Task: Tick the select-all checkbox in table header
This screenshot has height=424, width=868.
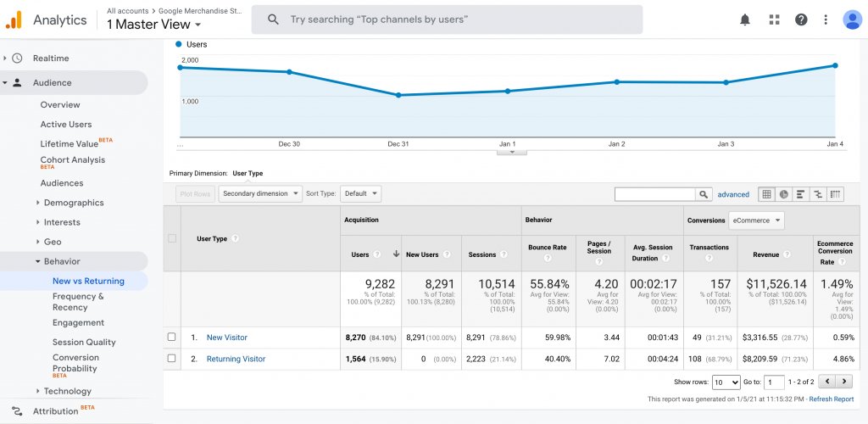Action: 172,238
